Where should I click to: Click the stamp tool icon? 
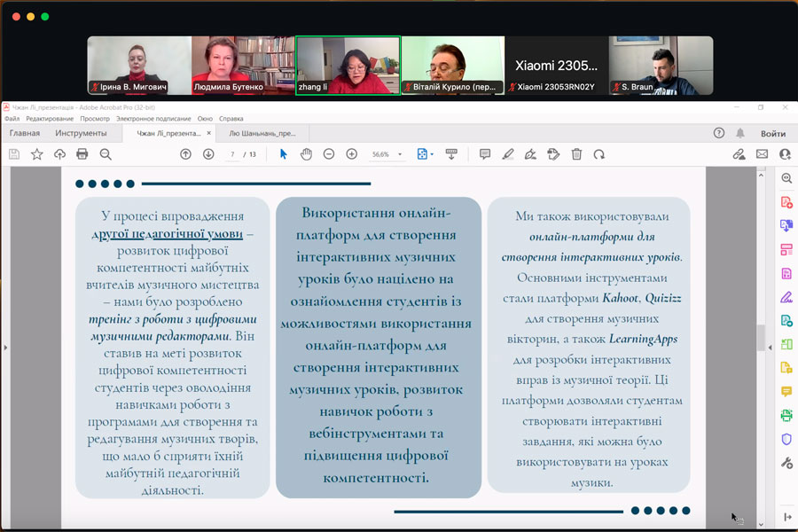(553, 153)
